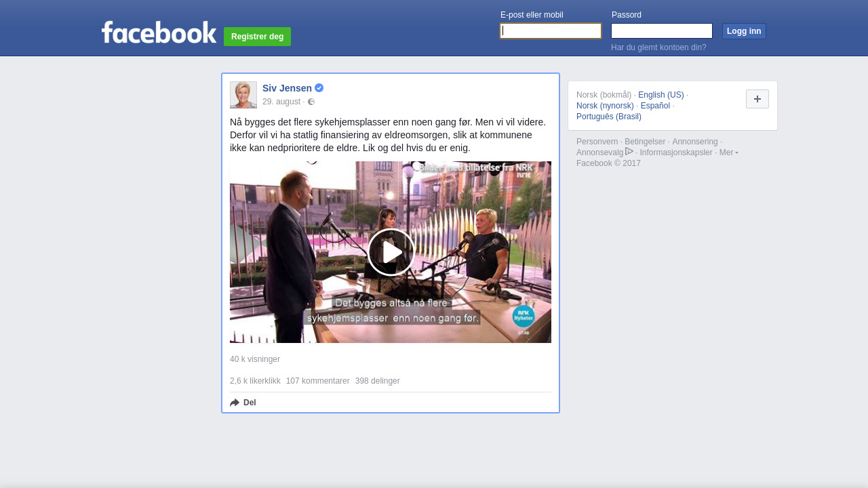Click the AdChoices icon beside Annonsevalg
The width and height of the screenshot is (868, 488).
point(629,152)
